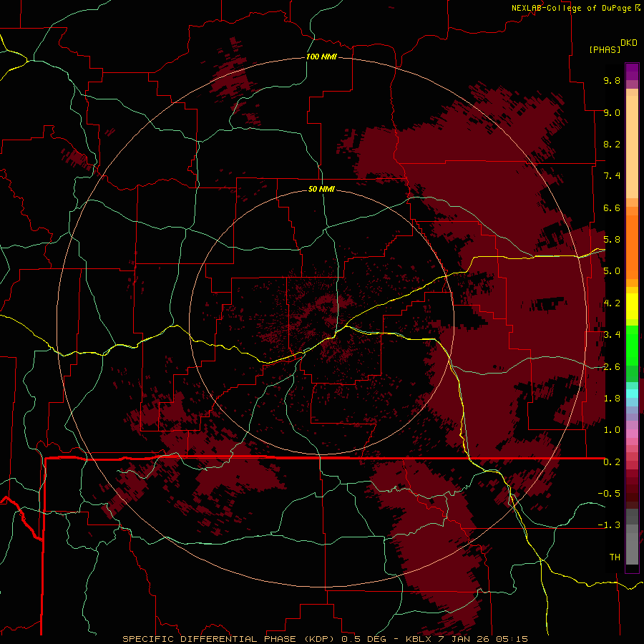Click the 7.4 value on the scale
Image resolution: width=644 pixels, height=644 pixels.
point(612,176)
